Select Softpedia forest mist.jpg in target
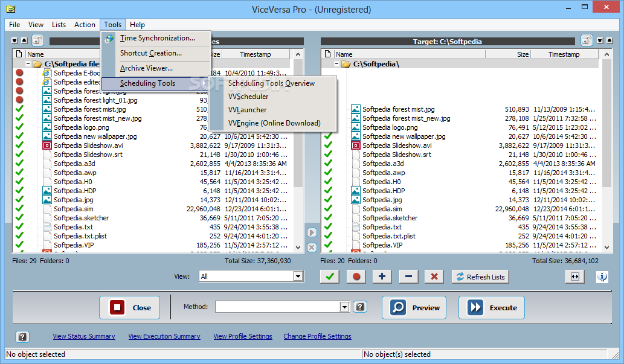The height and width of the screenshot is (364, 624). pyautogui.click(x=398, y=109)
